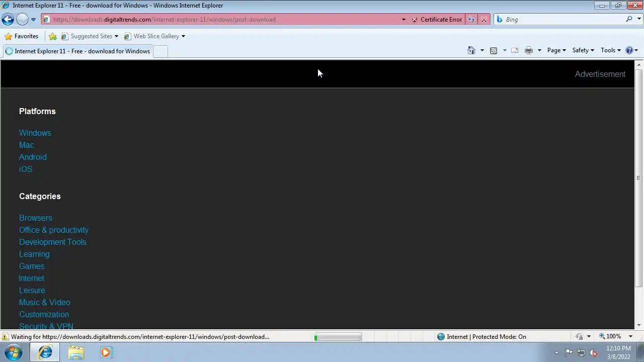
Task: Open the Development Tools category
Action: click(53, 242)
